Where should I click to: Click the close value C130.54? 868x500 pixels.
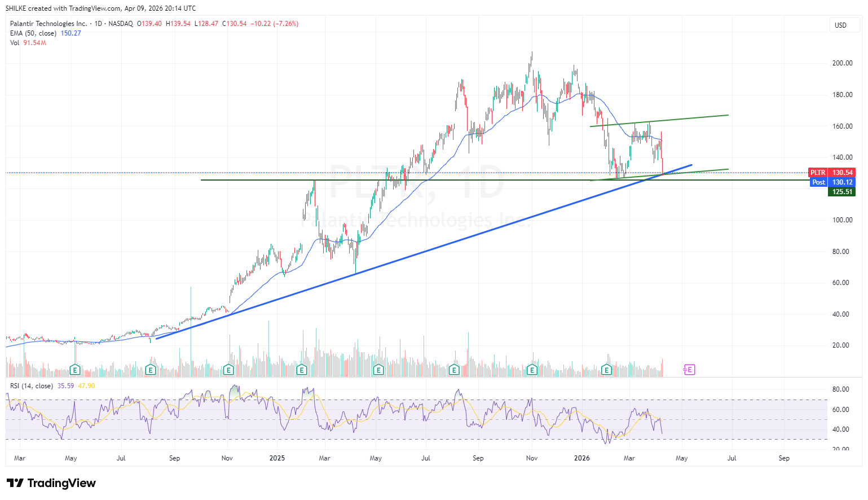coord(235,24)
